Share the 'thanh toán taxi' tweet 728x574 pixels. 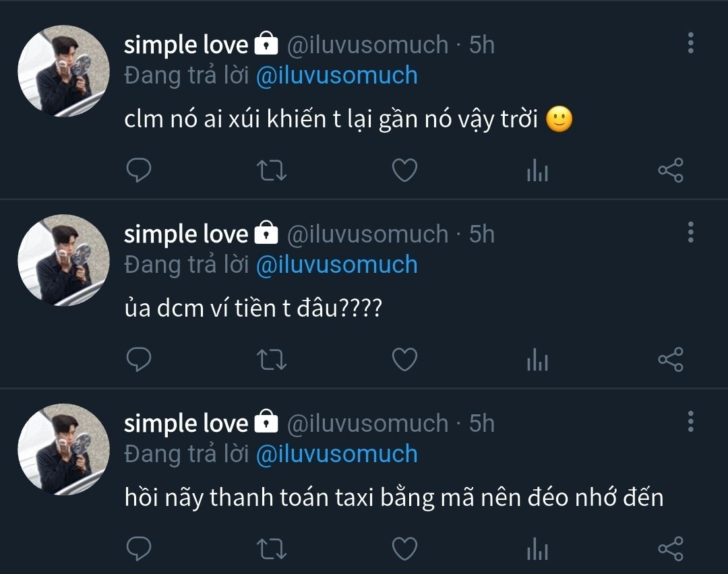pos(670,548)
